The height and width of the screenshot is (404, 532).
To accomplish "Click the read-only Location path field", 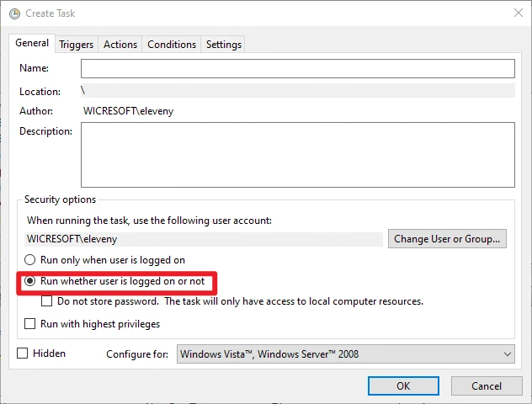I will [297, 91].
